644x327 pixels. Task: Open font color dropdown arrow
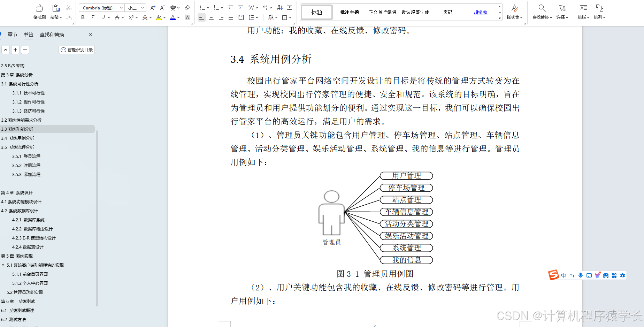pos(178,18)
